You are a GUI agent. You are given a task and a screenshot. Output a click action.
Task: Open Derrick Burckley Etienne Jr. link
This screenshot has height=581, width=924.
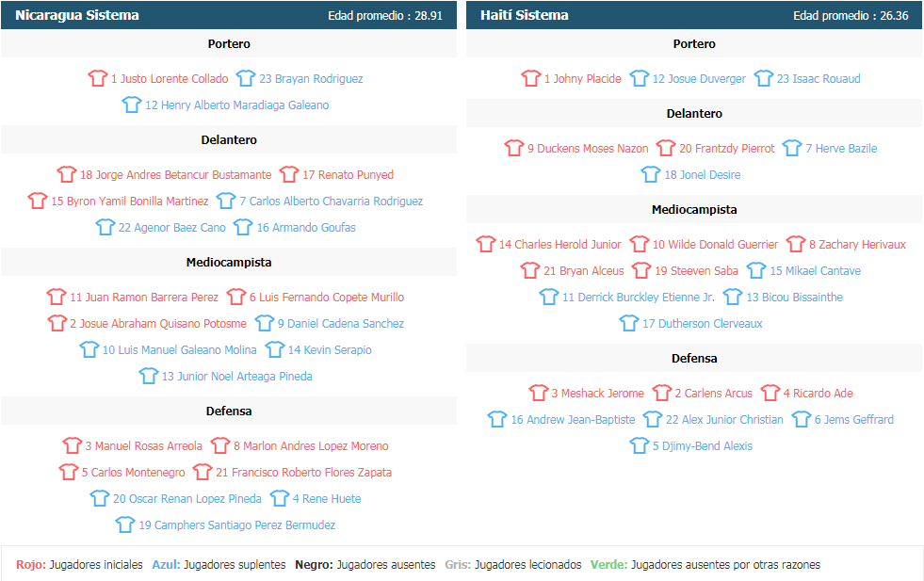point(639,297)
